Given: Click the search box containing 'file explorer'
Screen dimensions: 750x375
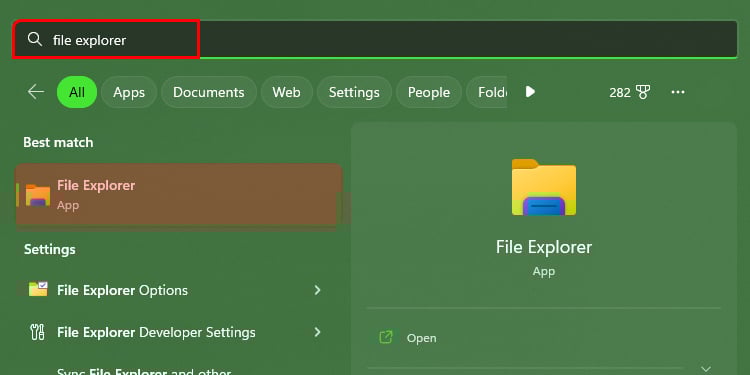Looking at the screenshot, I should (375, 39).
